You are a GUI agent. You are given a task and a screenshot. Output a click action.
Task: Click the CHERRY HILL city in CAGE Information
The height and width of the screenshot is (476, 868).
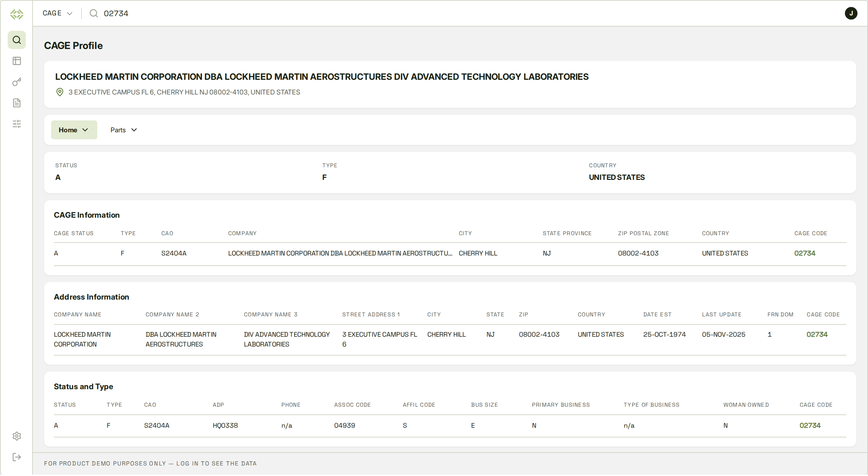click(478, 253)
